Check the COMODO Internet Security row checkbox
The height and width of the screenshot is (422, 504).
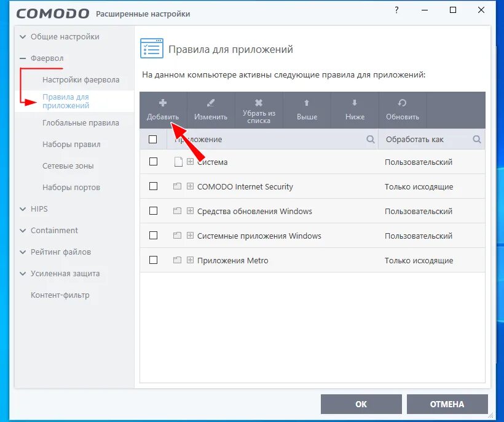153,186
